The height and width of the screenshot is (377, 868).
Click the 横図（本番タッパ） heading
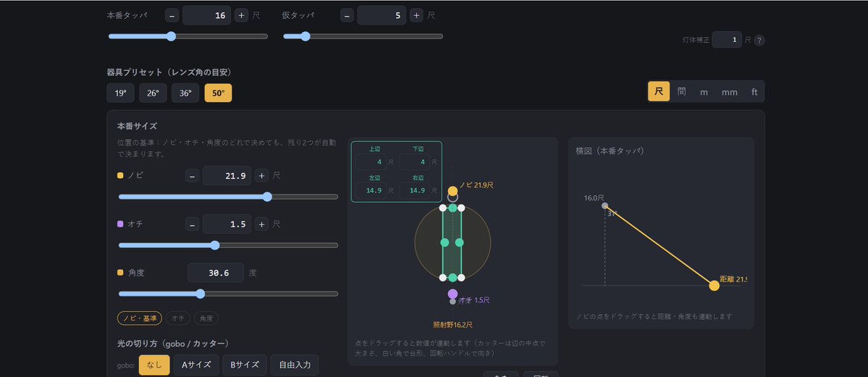tap(610, 151)
